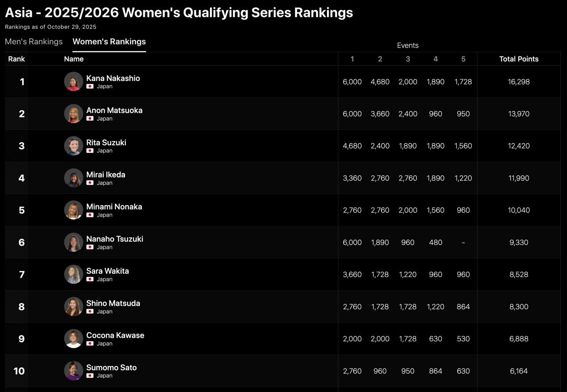Click the Japan flag under Sumomo Sato

90,376
